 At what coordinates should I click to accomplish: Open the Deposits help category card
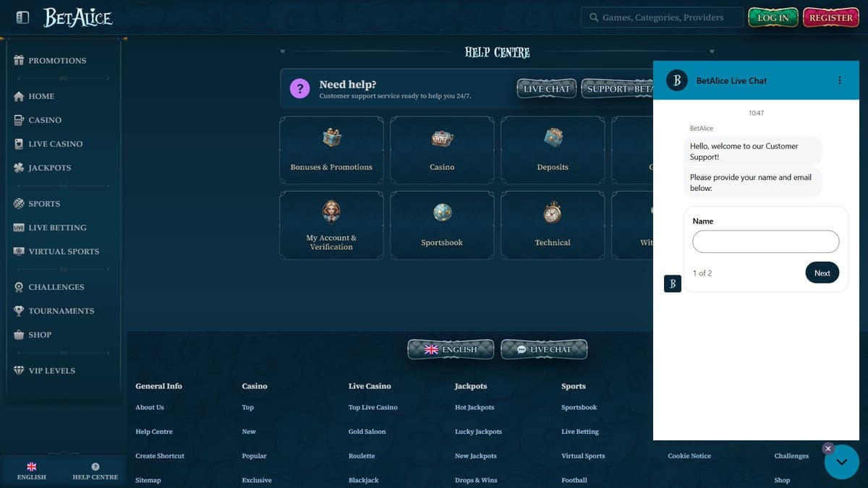tap(553, 150)
